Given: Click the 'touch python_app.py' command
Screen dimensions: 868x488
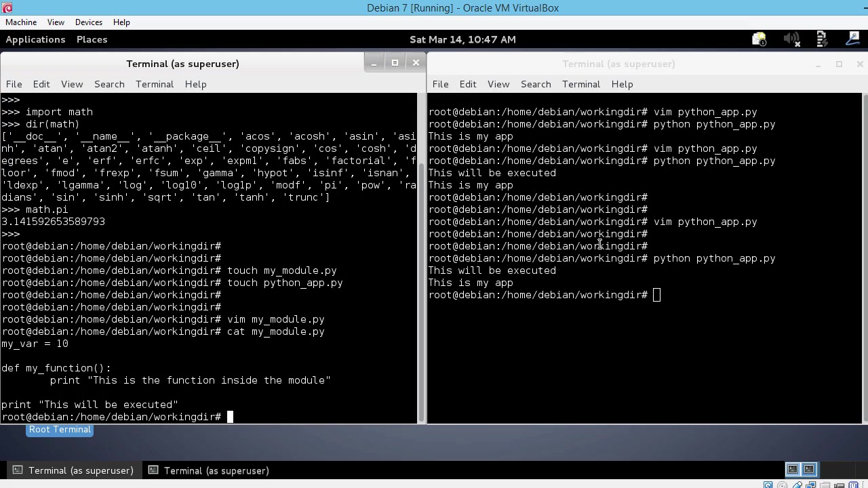Looking at the screenshot, I should 285,283.
